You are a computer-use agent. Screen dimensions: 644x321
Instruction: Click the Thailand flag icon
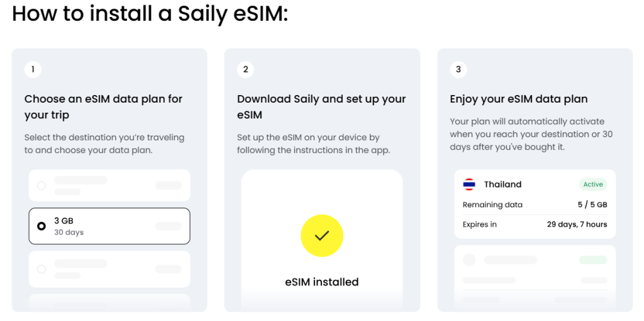point(469,184)
